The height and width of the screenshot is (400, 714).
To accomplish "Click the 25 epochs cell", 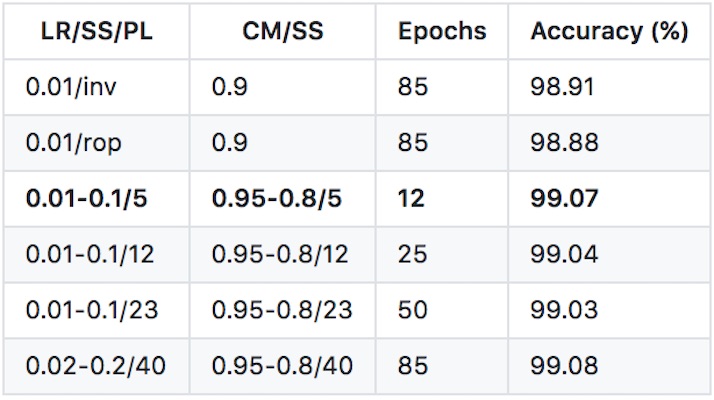I will point(442,255).
